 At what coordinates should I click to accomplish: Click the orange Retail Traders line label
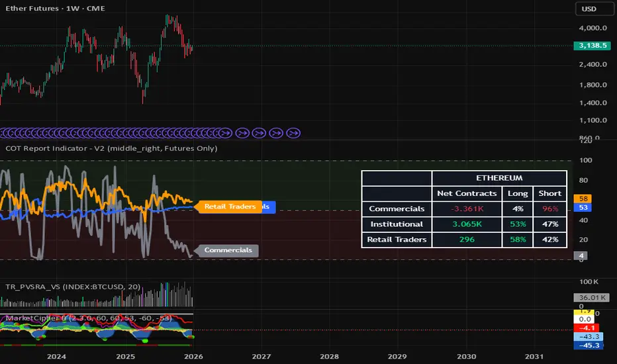coord(230,206)
